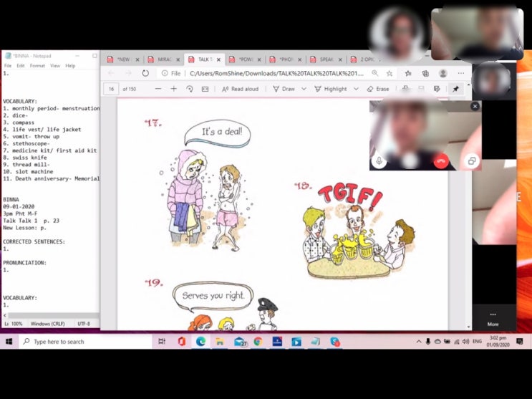The height and width of the screenshot is (399, 532).
Task: Open Notepad Help menu
Action: tap(70, 65)
